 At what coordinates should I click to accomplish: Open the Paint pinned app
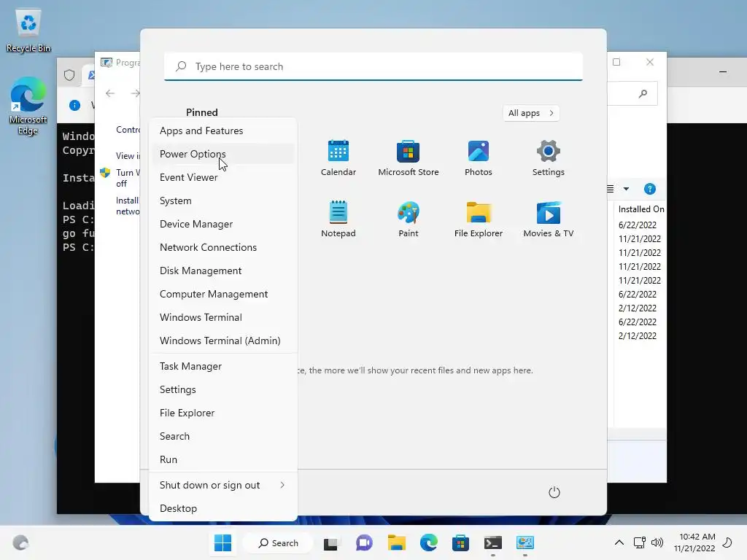click(x=409, y=219)
